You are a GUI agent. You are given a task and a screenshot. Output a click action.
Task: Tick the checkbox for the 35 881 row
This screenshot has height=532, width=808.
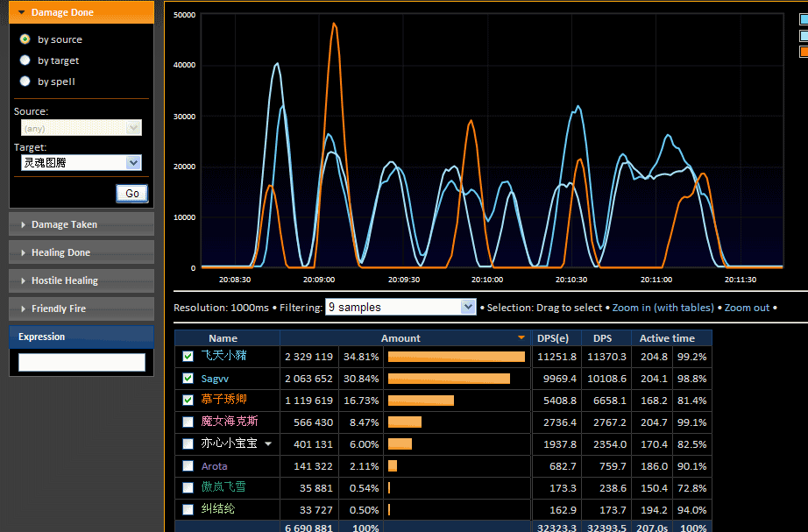[x=188, y=487]
